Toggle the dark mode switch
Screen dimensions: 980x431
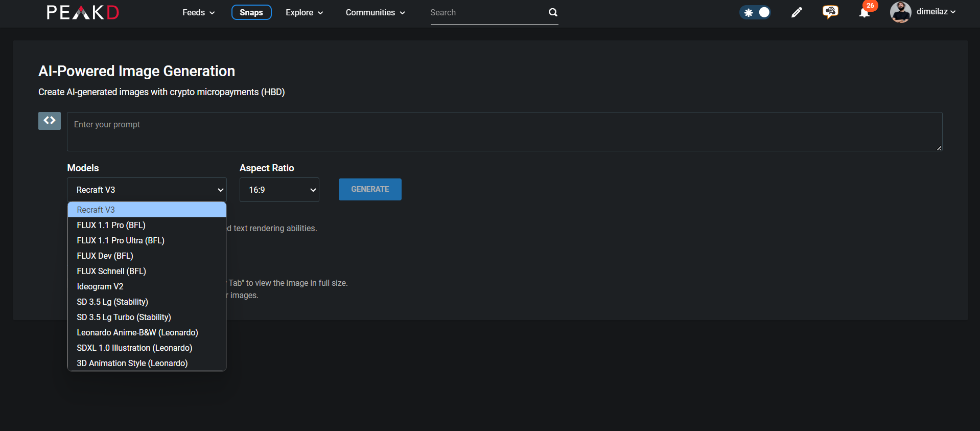point(755,12)
